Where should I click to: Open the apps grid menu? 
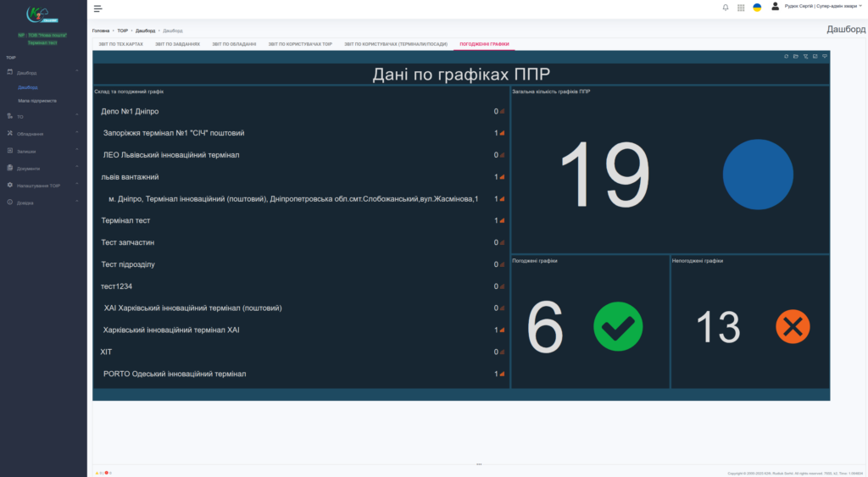[741, 8]
